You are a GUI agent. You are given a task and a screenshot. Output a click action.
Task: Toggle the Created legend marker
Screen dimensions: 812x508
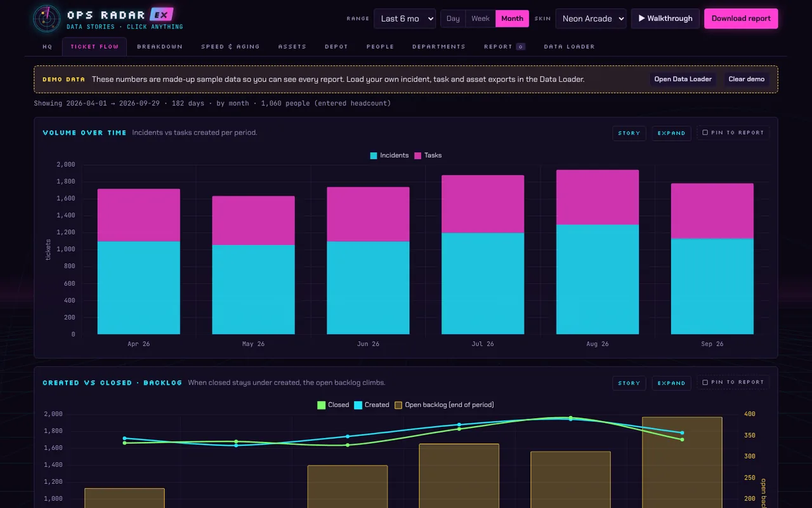pos(358,405)
